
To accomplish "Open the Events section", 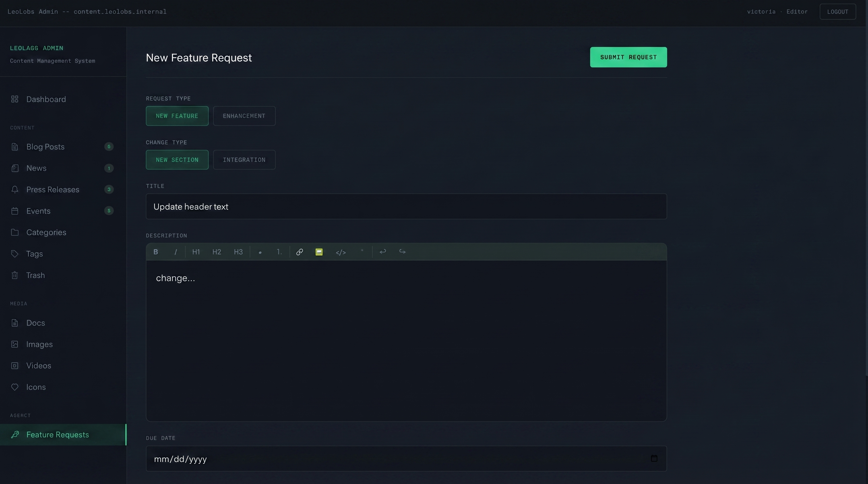I will point(63,211).
